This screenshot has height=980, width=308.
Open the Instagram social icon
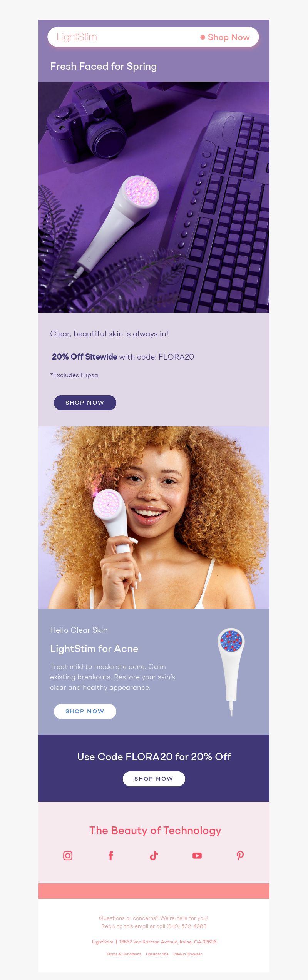click(68, 855)
